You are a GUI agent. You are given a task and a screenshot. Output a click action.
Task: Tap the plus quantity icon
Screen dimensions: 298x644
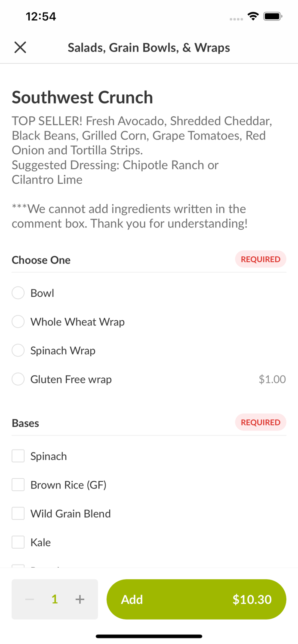point(80,599)
